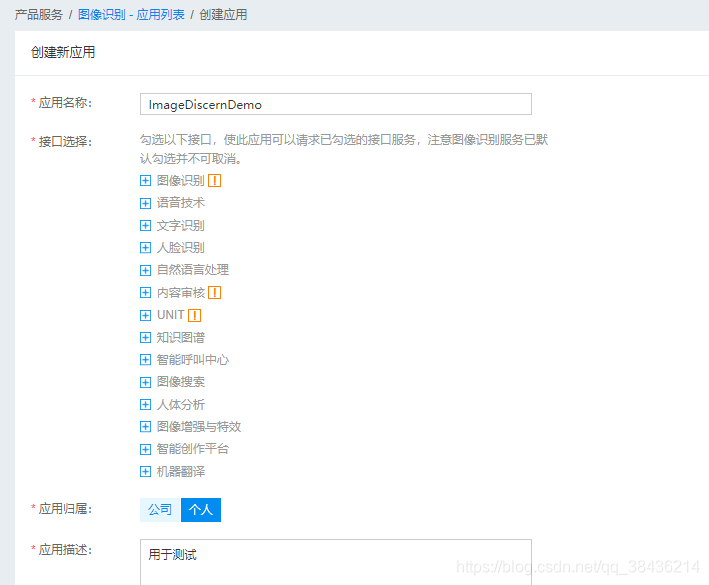Click the 语音技术 tree label
The height and width of the screenshot is (585, 709).
pyautogui.click(x=180, y=203)
